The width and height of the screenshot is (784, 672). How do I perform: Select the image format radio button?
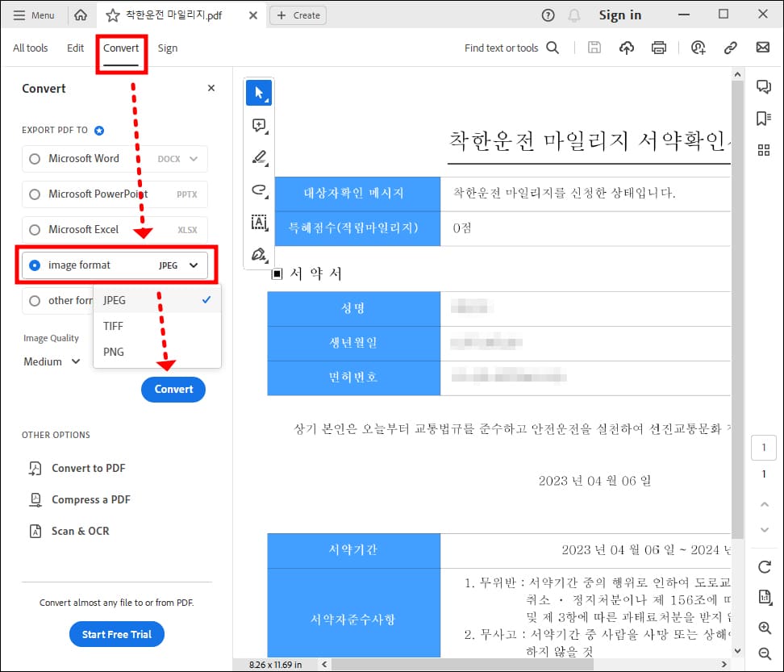click(33, 265)
